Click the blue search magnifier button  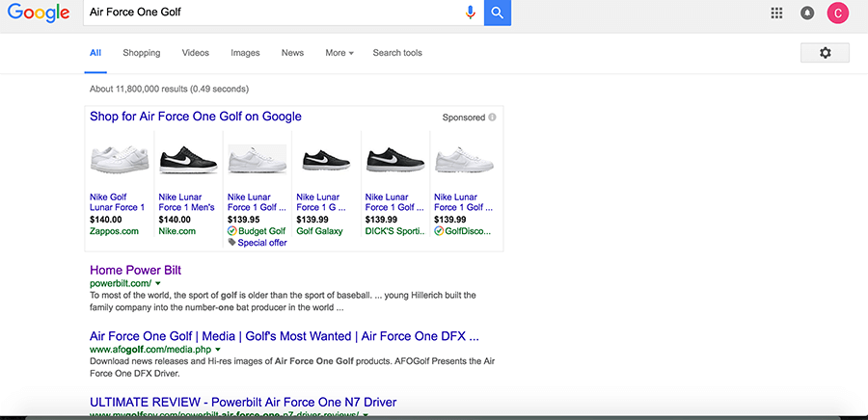point(498,13)
